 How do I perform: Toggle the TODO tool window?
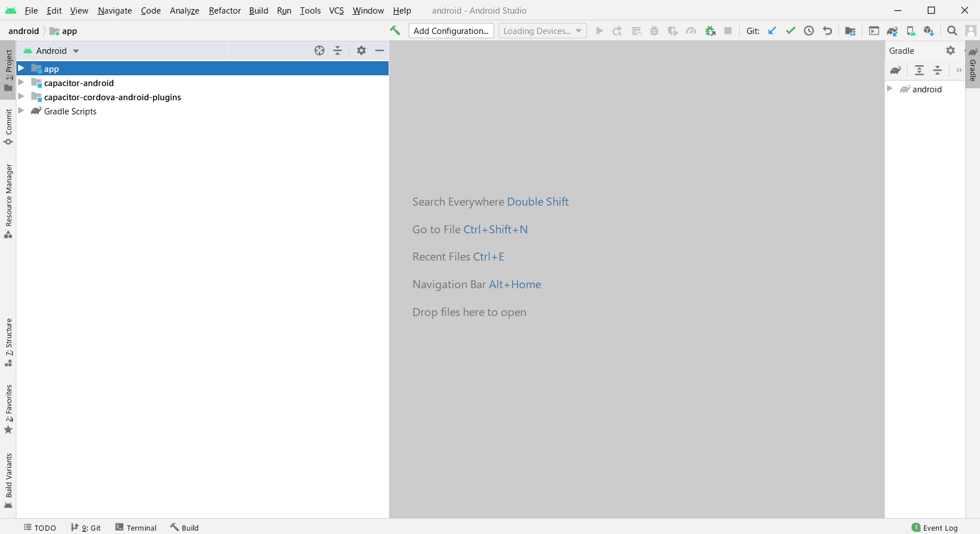tap(40, 528)
